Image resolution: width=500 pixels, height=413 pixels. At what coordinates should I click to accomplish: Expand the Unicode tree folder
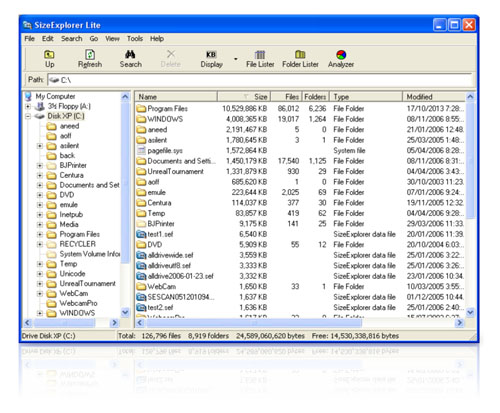[40, 274]
